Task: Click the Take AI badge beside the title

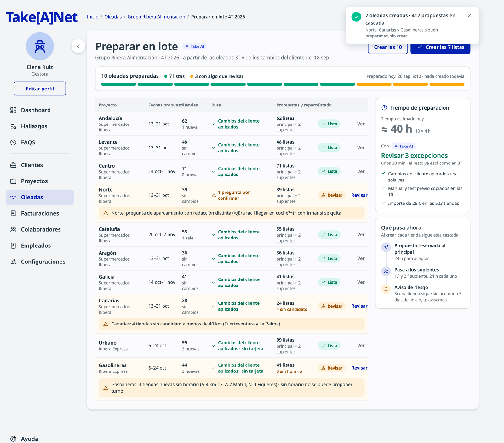Action: [x=195, y=46]
